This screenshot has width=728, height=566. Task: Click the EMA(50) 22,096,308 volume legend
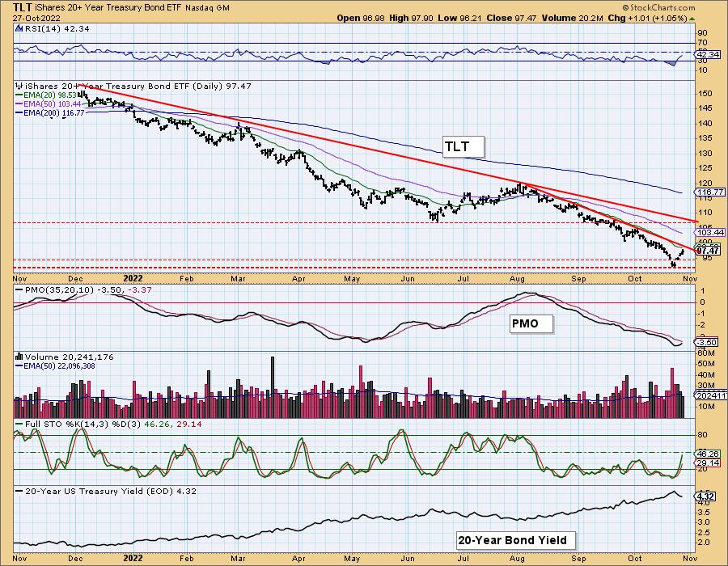coord(61,366)
